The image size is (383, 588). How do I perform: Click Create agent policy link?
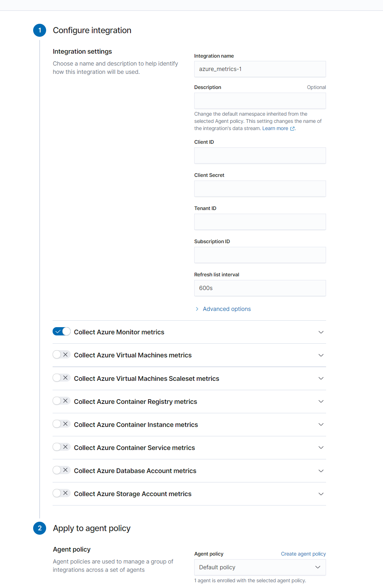pyautogui.click(x=303, y=554)
